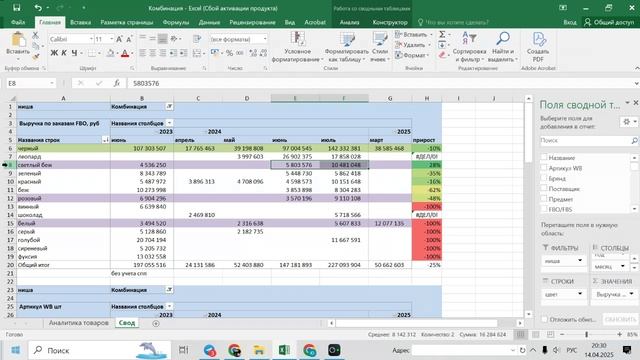
Task: Switch to the Вставка ribbon tab
Action: click(80, 22)
